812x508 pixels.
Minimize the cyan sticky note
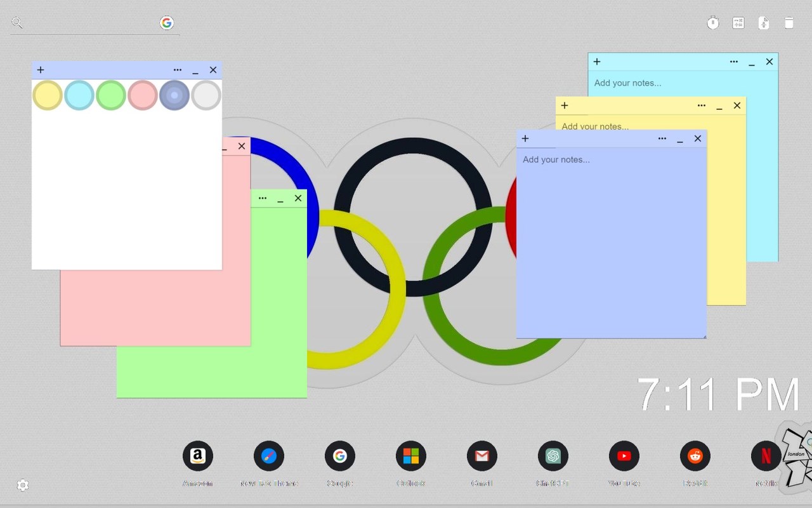pyautogui.click(x=752, y=62)
